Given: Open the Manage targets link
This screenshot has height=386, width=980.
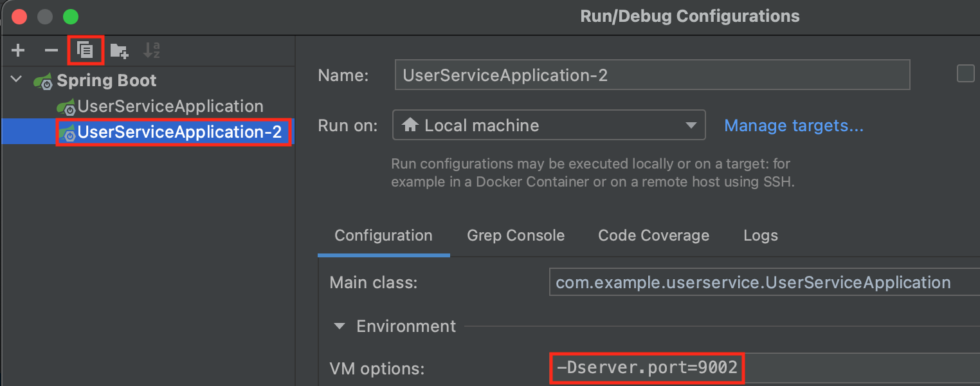Looking at the screenshot, I should [x=794, y=125].
